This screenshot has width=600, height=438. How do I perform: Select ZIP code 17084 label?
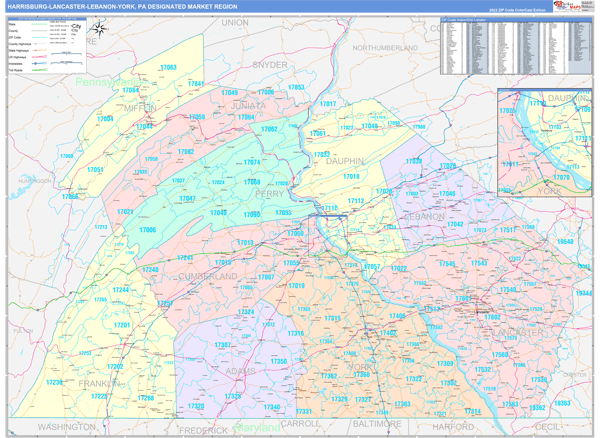(130, 90)
